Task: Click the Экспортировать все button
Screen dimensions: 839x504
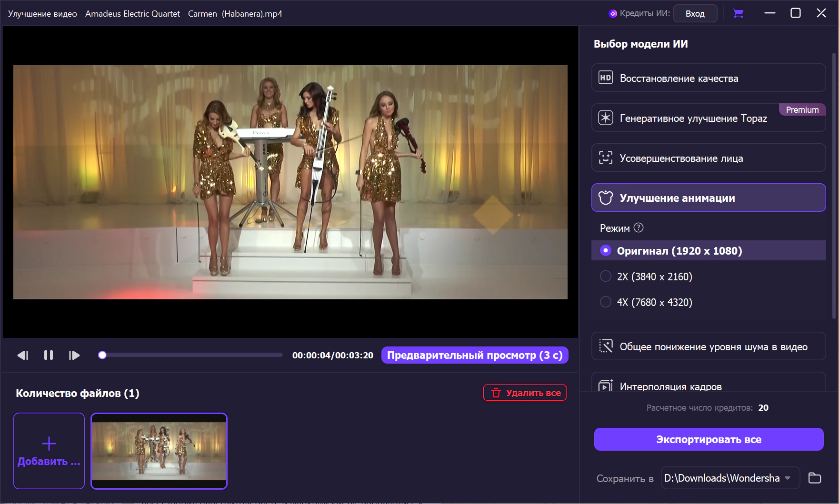Action: [709, 439]
